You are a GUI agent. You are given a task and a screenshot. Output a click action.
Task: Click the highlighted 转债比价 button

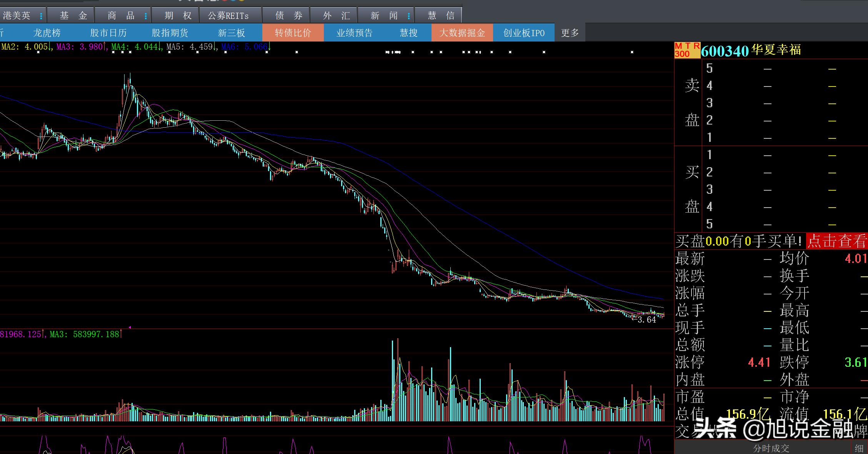(293, 33)
